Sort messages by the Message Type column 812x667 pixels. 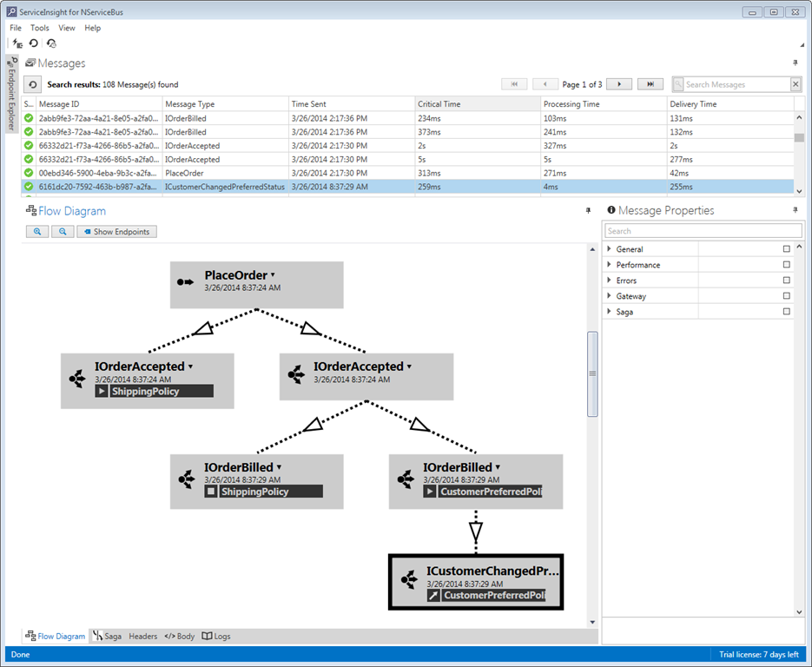pyautogui.click(x=225, y=104)
